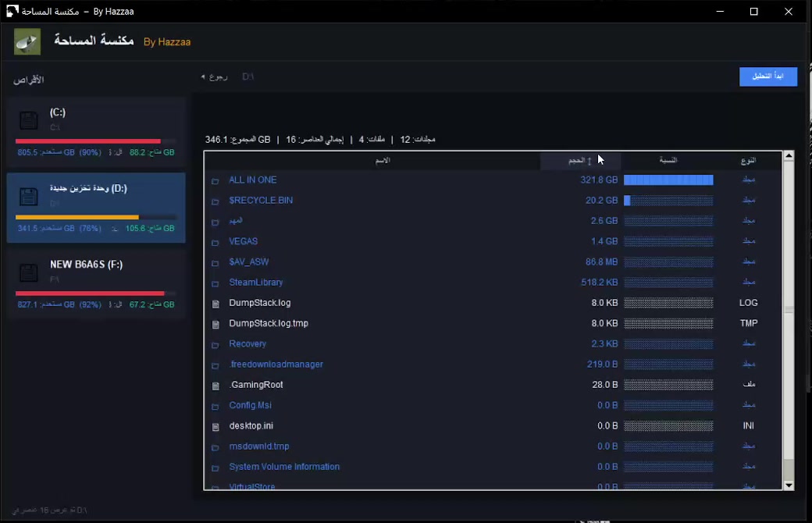Click the blue start analysis button
This screenshot has height=523, width=812.
768,76
